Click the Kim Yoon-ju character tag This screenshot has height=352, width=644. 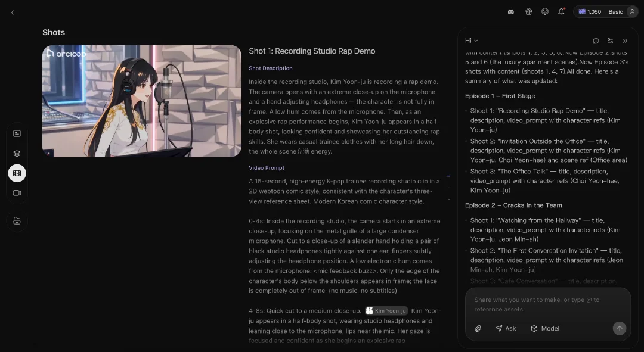click(x=386, y=310)
